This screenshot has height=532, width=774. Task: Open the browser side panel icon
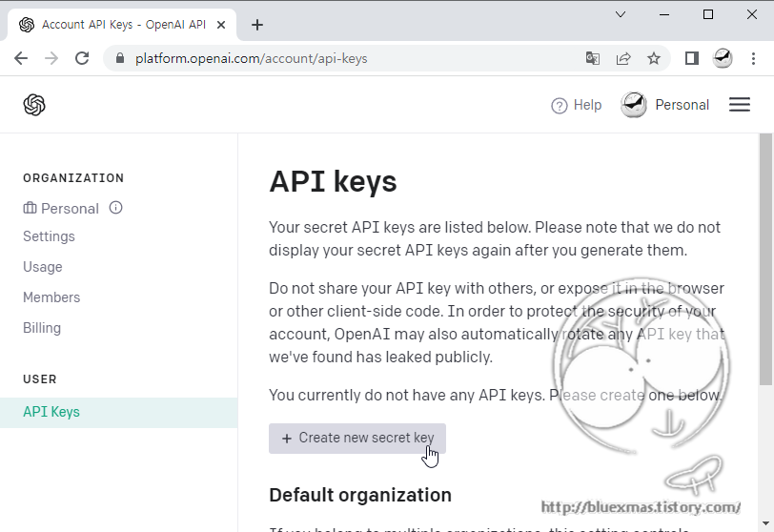point(692,58)
